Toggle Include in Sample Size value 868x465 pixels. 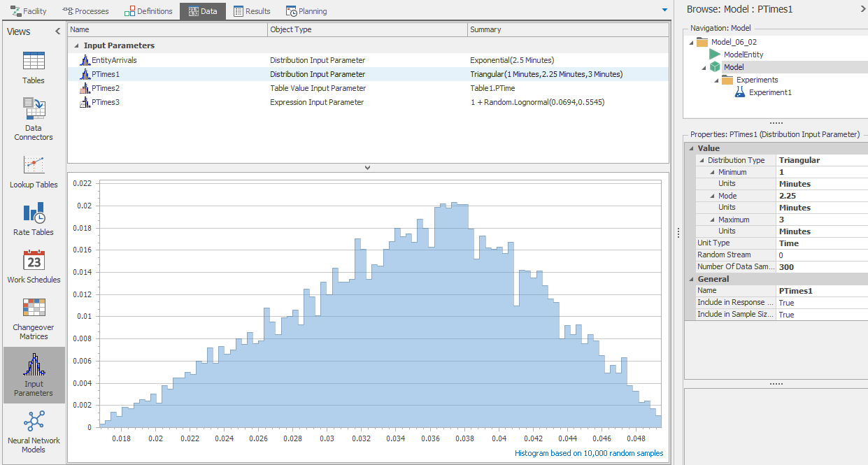822,315
